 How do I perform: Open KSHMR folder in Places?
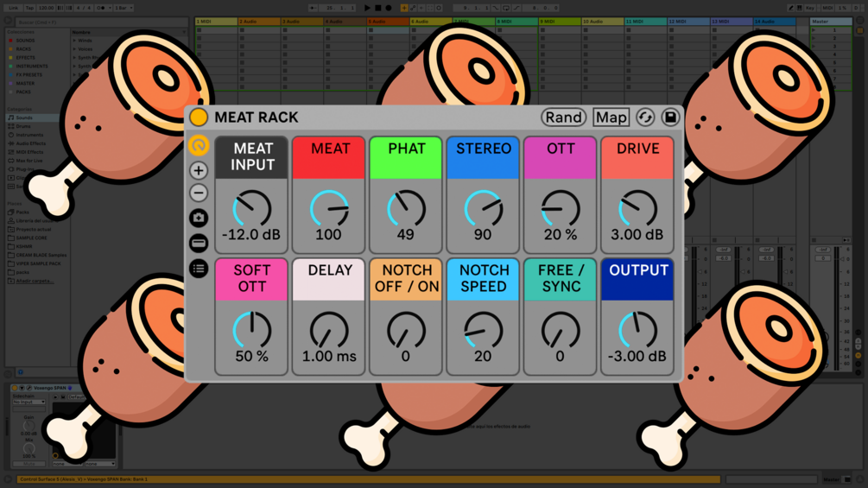point(24,246)
